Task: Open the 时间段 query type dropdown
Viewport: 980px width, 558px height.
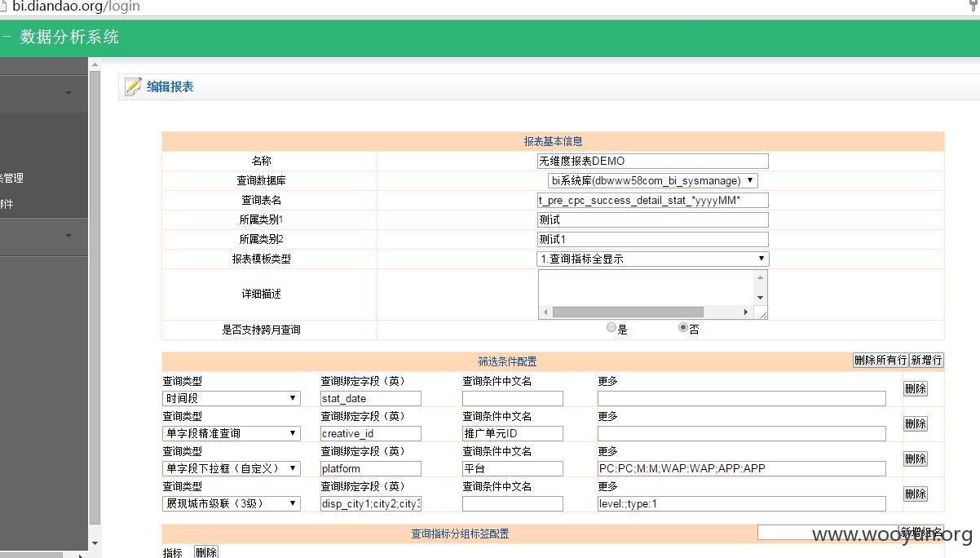Action: (232, 398)
